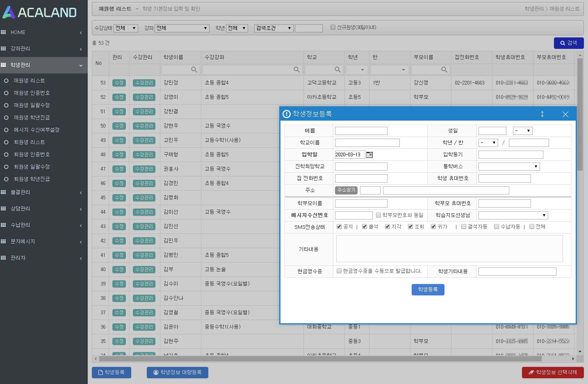This screenshot has width=588, height=384.
Task: Click the info icon in dialog title
Action: (287, 114)
